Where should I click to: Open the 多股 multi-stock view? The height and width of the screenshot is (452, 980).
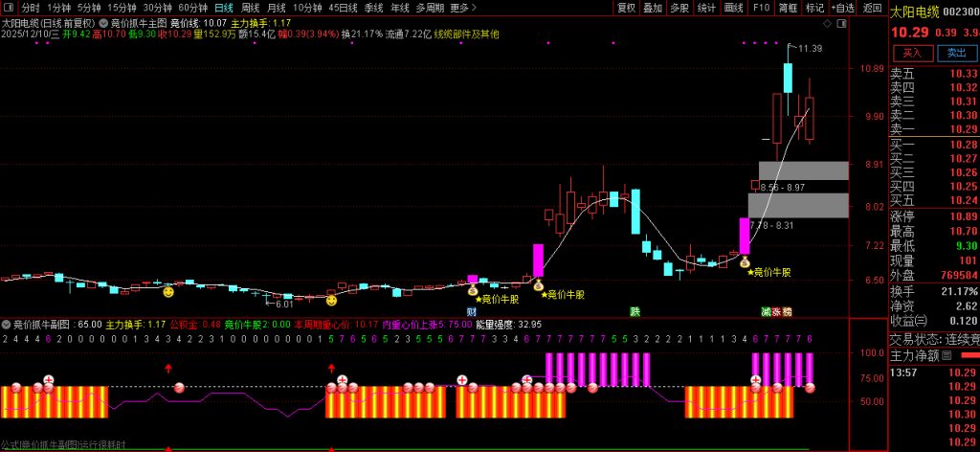tap(679, 8)
